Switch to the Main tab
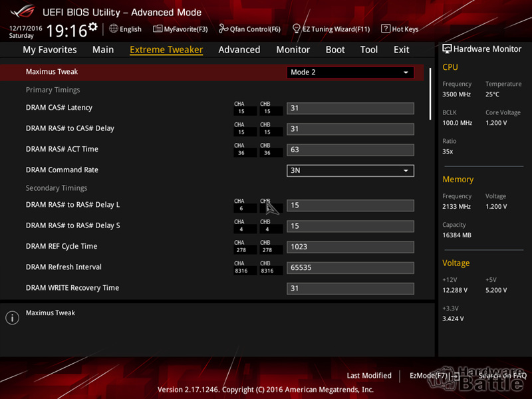 103,49
